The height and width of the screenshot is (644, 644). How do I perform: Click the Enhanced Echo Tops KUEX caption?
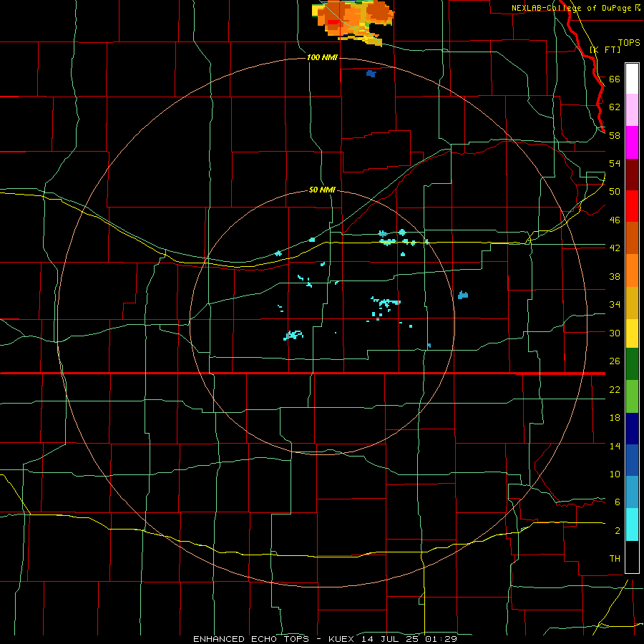[x=325, y=639]
